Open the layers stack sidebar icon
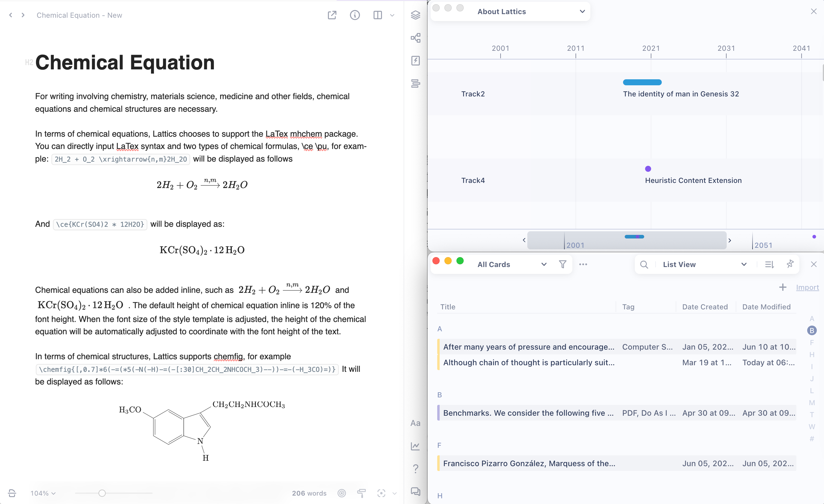 coord(415,15)
